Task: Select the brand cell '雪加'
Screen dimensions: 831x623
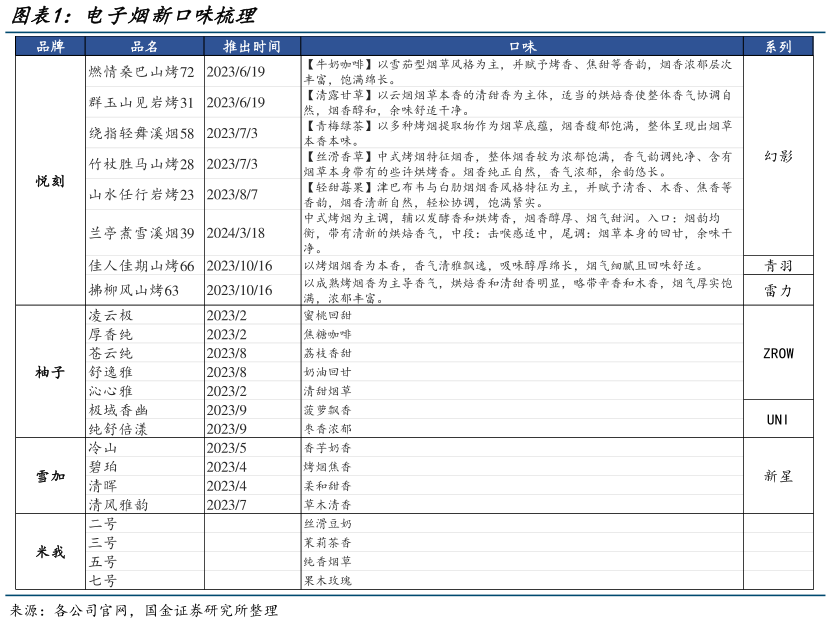Action: [50, 476]
